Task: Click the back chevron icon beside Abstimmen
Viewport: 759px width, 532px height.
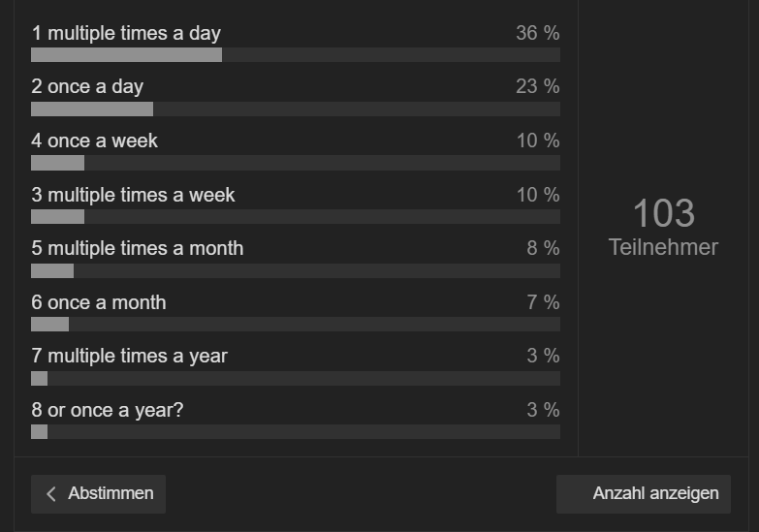Action: (51, 494)
